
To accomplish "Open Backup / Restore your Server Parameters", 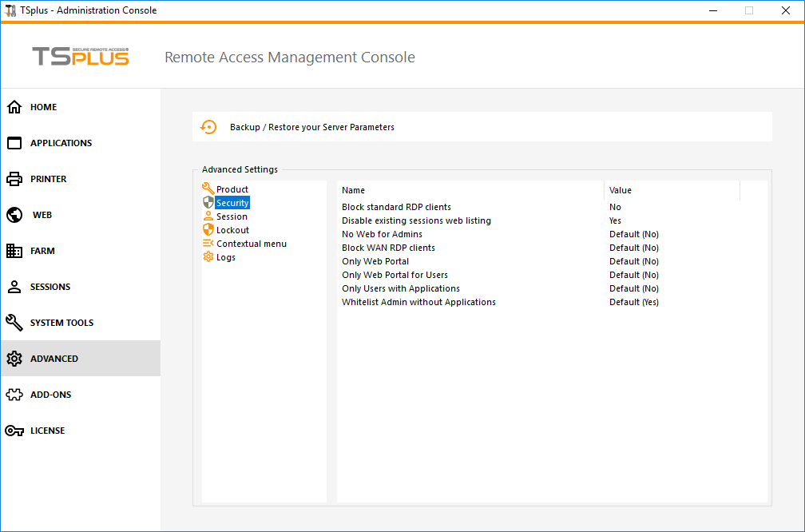I will tap(311, 127).
